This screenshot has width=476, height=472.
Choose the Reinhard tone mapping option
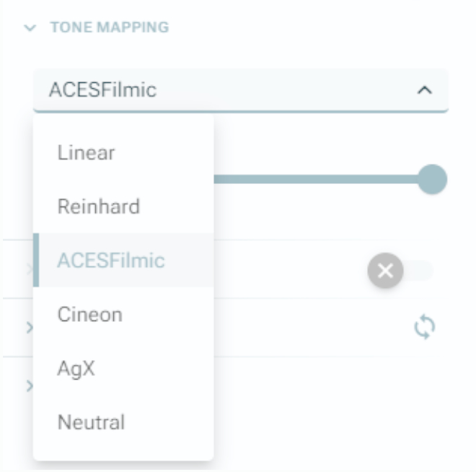coord(98,207)
